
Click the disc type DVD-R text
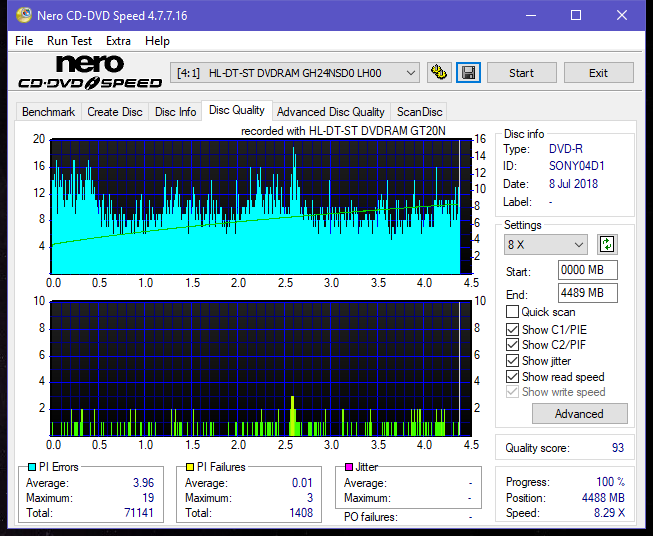click(566, 149)
